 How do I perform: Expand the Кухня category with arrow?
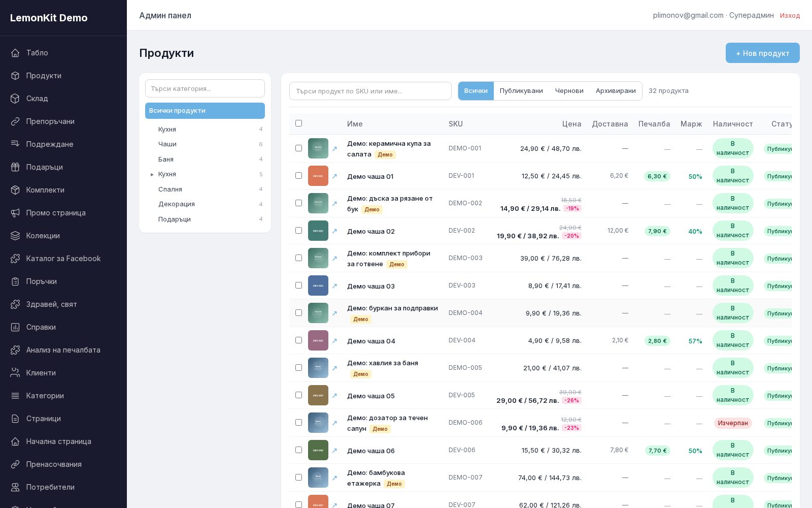point(152,174)
